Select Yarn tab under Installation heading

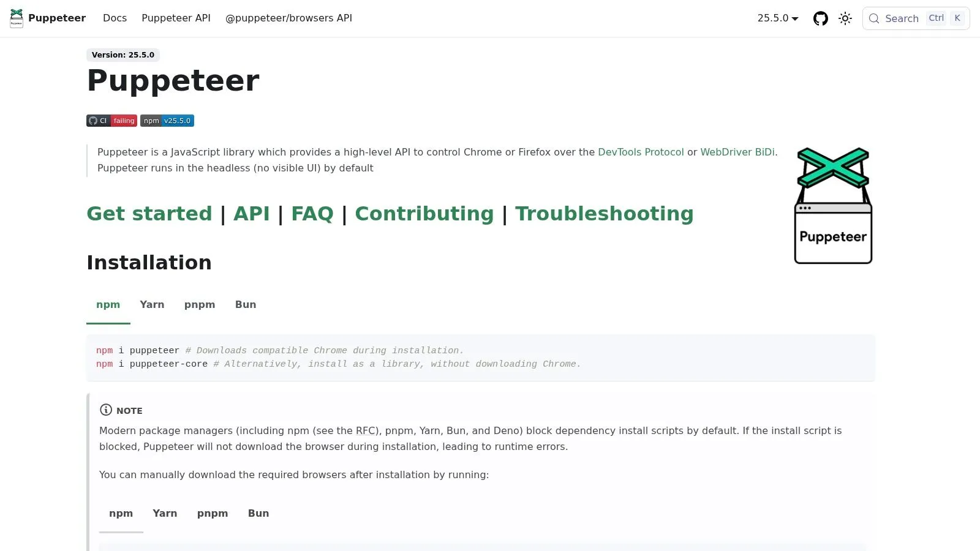pyautogui.click(x=152, y=305)
